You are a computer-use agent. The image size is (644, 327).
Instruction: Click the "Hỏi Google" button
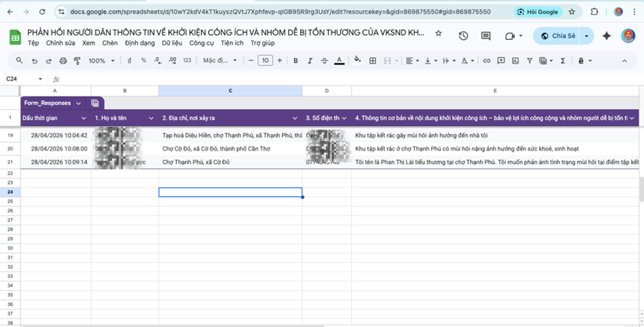539,12
